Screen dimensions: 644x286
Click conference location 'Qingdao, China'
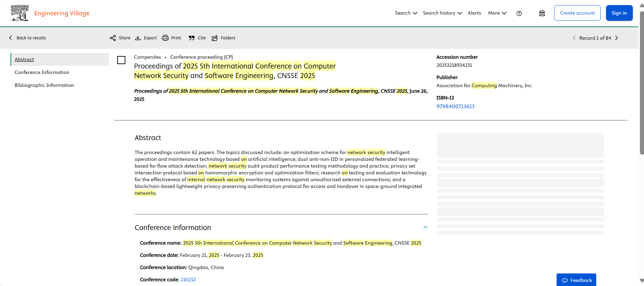[x=206, y=267]
